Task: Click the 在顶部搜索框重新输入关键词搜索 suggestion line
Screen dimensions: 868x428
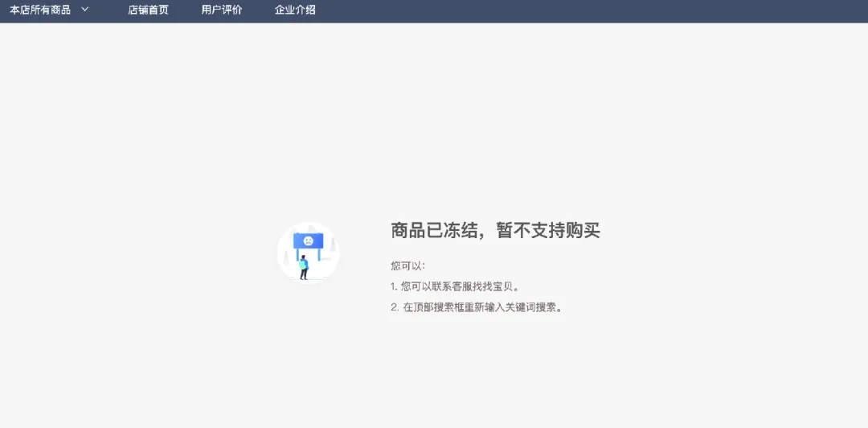Action: pos(482,307)
